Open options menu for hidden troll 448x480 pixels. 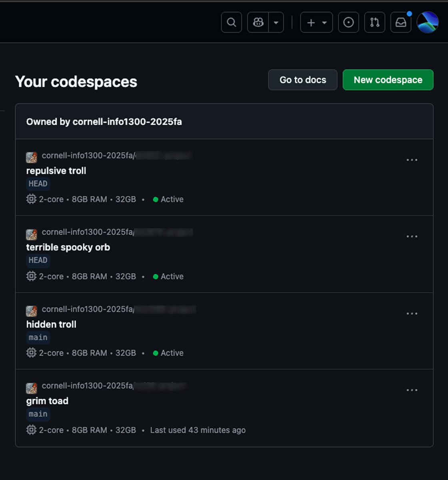point(412,314)
